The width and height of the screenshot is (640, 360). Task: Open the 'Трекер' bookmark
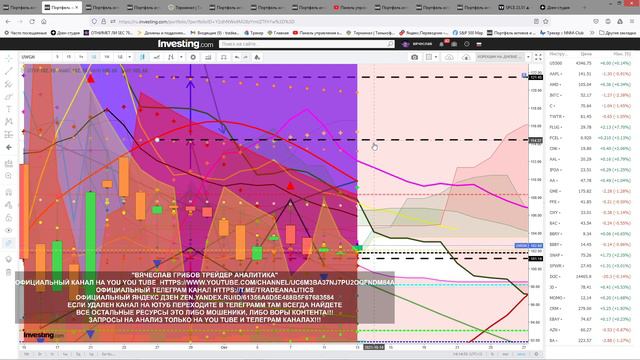click(254, 33)
